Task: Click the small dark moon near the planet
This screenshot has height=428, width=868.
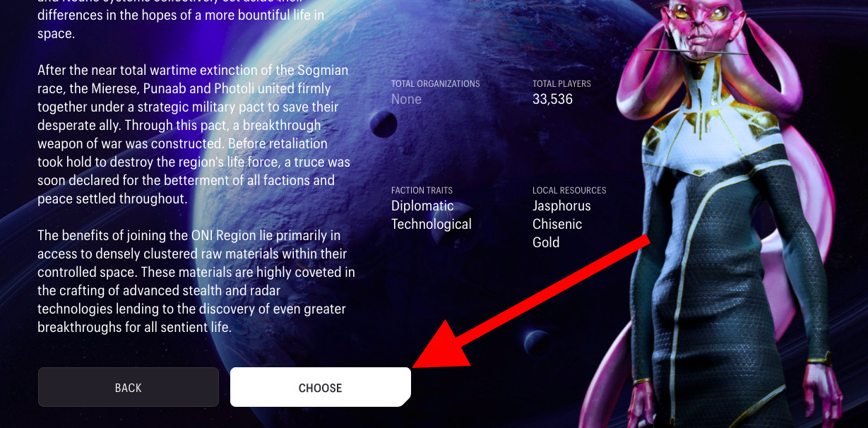Action: (x=383, y=126)
